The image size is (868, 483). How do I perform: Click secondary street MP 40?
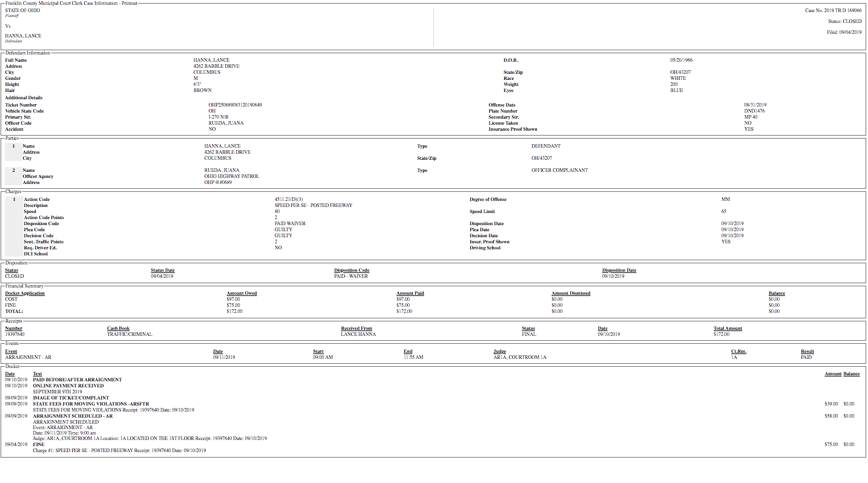click(751, 117)
